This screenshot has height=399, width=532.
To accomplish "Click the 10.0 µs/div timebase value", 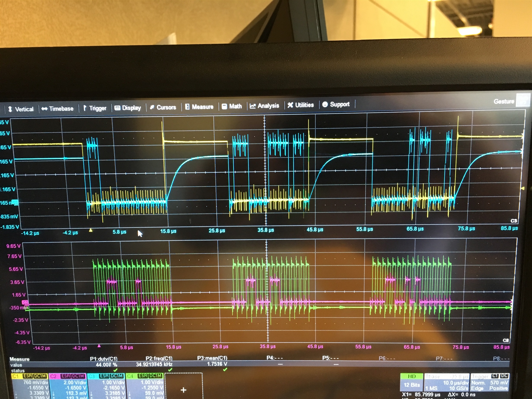I will [456, 383].
